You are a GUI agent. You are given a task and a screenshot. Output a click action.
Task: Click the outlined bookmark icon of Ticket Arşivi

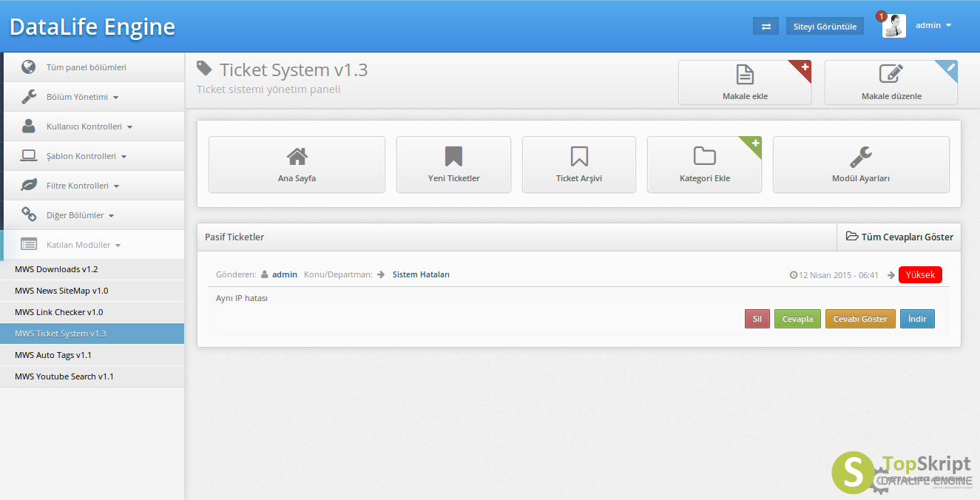(x=579, y=156)
